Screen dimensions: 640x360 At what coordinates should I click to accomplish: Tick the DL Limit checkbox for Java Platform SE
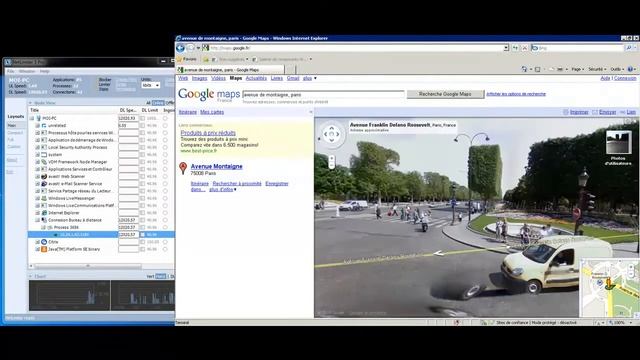pos(142,249)
